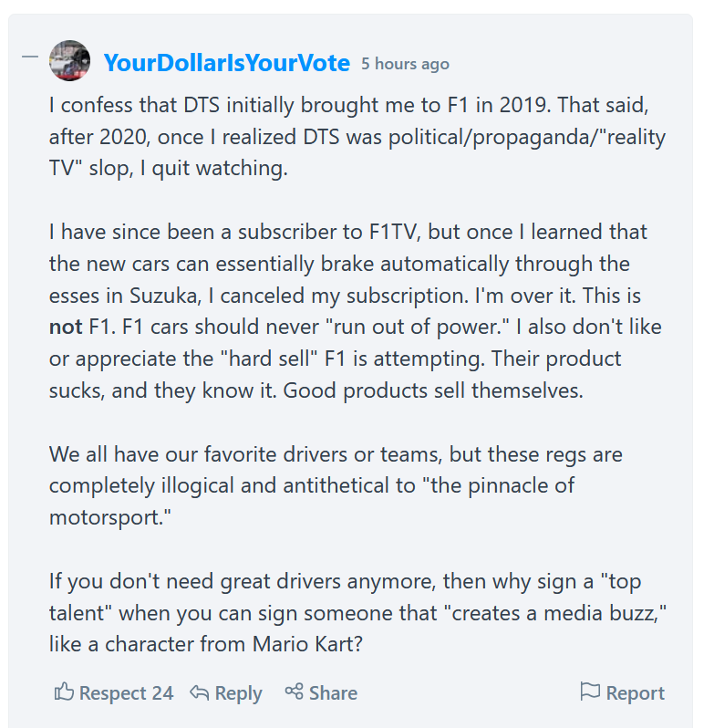This screenshot has height=728, width=714.
Task: Click the curved reply arrow icon
Action: (199, 693)
